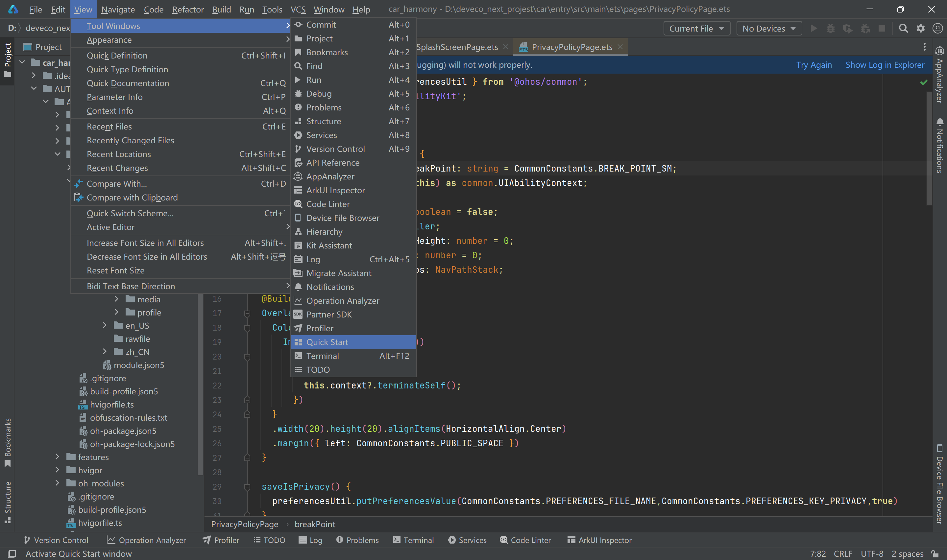947x560 pixels.
Task: Toggle fold marker at line 29
Action: (247, 487)
